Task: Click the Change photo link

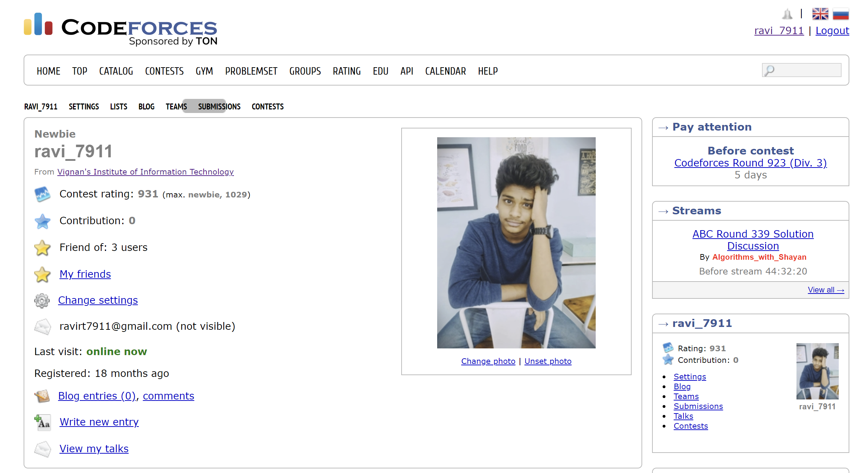Action: pyautogui.click(x=488, y=361)
